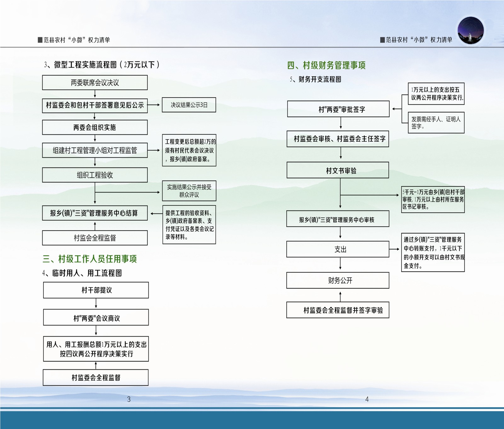Viewport: 504px width, 429px height.
Task: Click the '村监委会全程监督并签字审验' box
Action: click(338, 310)
